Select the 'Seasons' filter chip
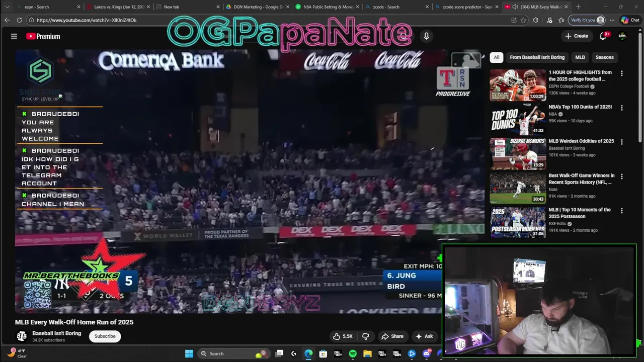This screenshot has height=362, width=644. coord(604,57)
